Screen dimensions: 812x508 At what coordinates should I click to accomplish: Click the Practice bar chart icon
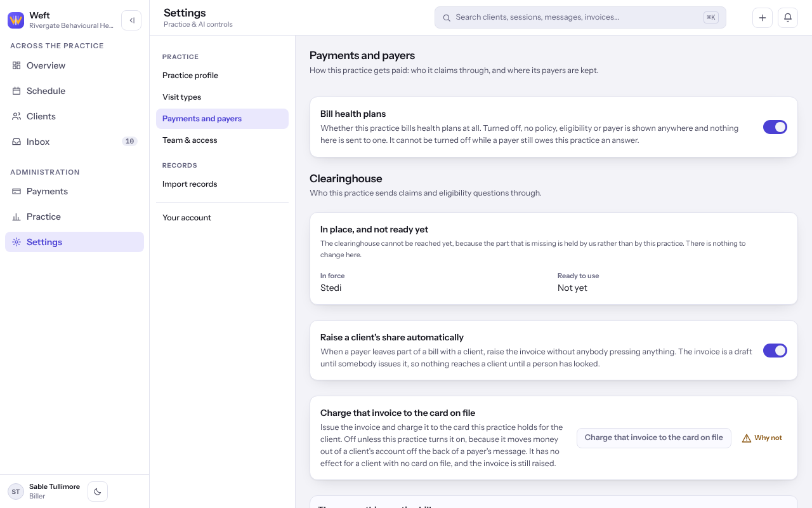[x=16, y=217]
